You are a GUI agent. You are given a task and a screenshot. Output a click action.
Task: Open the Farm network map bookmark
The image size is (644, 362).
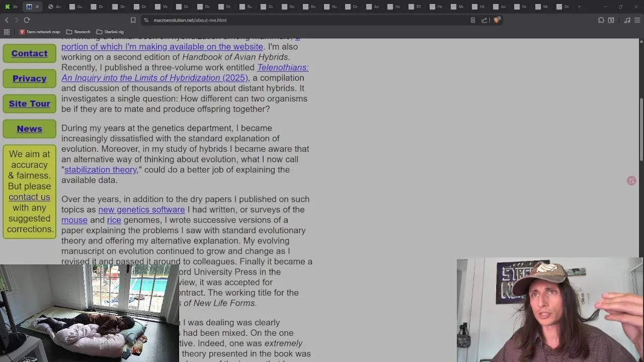point(40,32)
